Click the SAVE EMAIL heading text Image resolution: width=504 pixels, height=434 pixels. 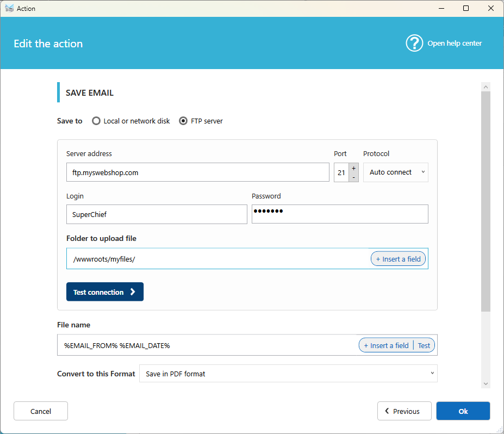[89, 92]
